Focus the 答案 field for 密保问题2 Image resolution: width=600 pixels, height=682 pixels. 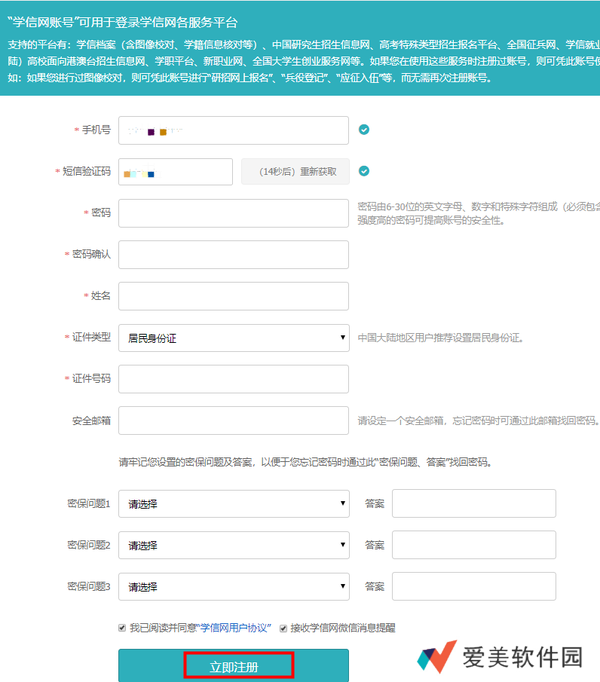coord(474,545)
